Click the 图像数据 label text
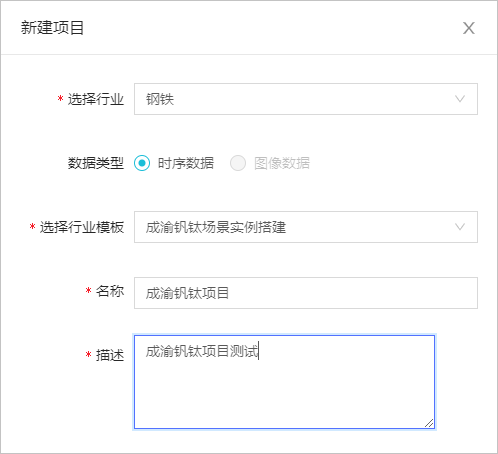The image size is (498, 454). pyautogui.click(x=282, y=163)
